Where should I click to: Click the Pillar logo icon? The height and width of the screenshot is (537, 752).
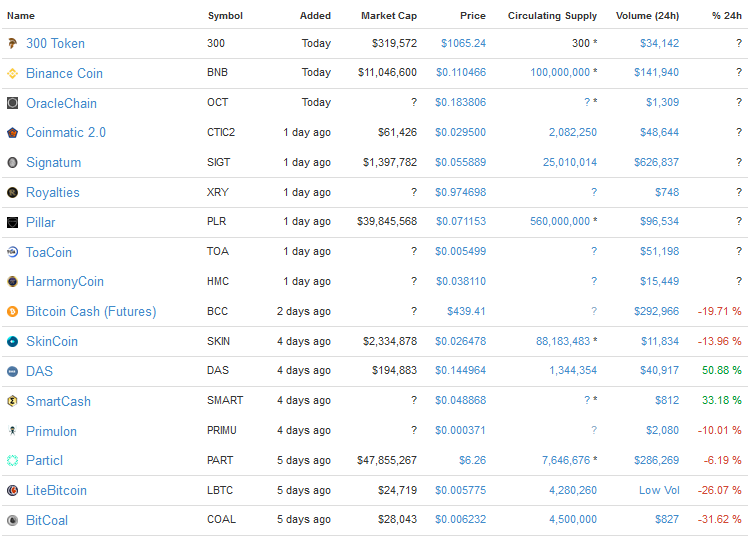tap(12, 222)
